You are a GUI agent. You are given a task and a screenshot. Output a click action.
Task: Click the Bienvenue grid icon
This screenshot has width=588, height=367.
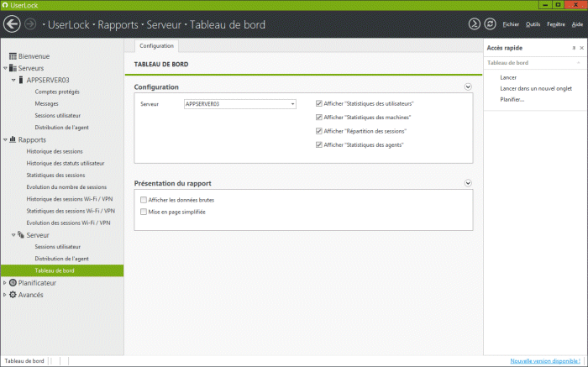[13, 56]
